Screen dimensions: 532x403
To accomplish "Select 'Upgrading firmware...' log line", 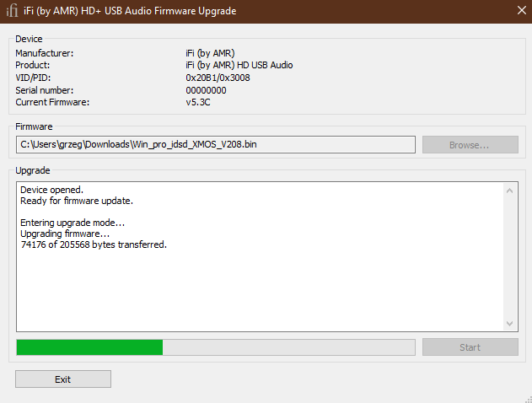I will click(x=65, y=234).
